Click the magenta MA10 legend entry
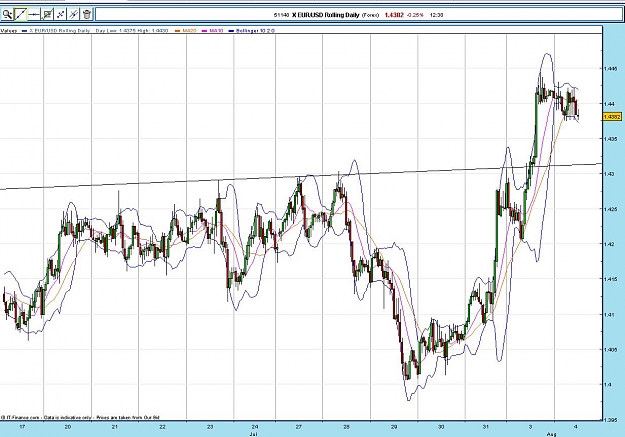This screenshot has height=437, width=625. point(214,31)
